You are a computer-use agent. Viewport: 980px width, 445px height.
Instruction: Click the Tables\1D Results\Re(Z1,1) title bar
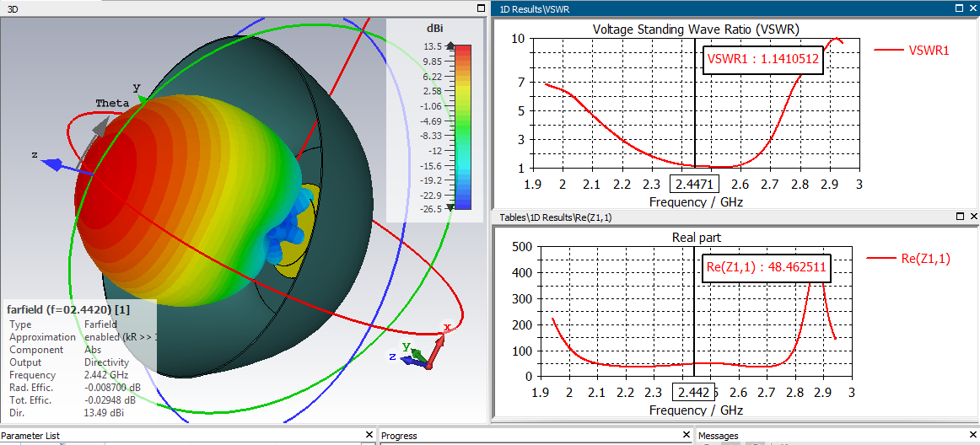(719, 217)
